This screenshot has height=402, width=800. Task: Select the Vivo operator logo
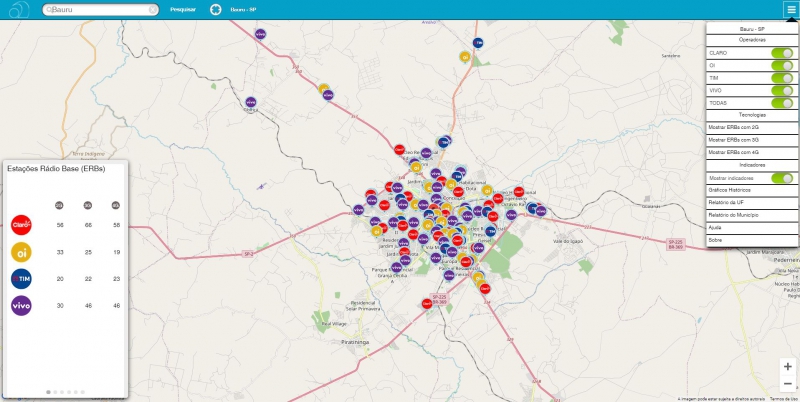22,306
